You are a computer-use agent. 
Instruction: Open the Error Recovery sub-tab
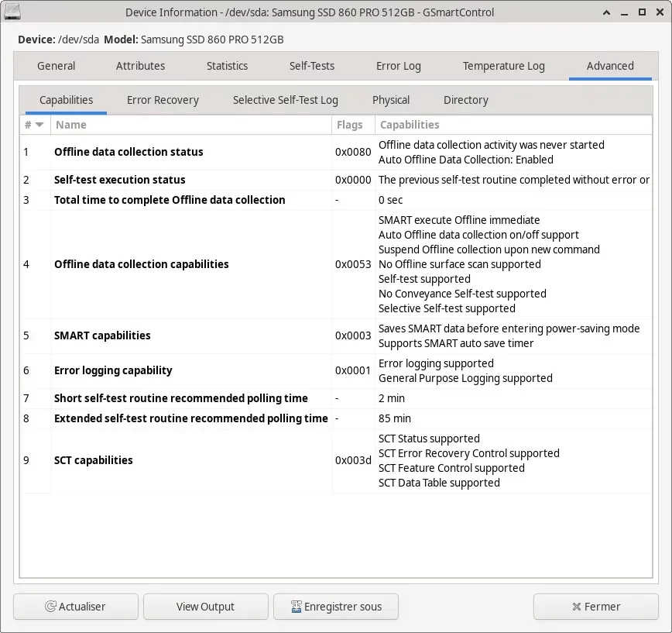coord(163,101)
